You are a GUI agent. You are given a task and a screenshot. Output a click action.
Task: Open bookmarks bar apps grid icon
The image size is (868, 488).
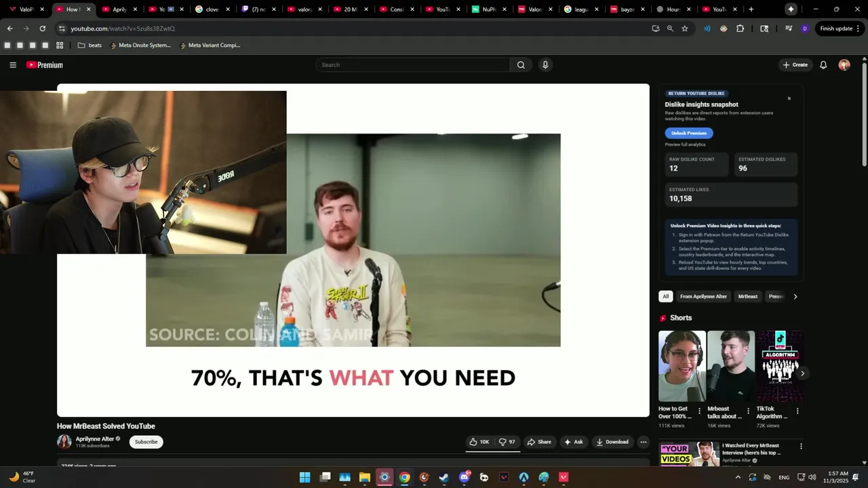click(x=60, y=45)
